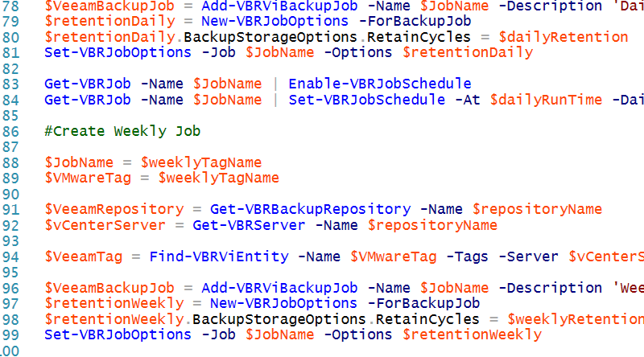Click '$vCenterServer' variable on line 92
The width and height of the screenshot is (644, 357).
(x=105, y=225)
